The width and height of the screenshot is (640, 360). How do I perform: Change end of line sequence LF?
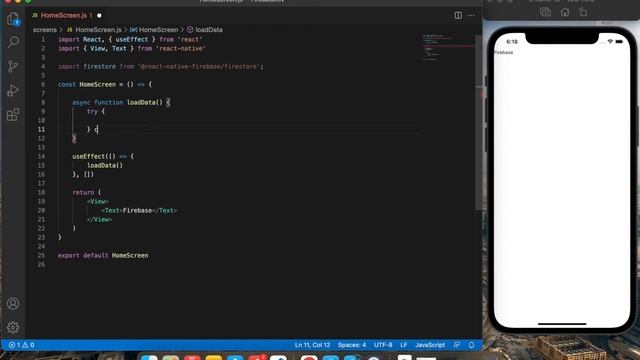(x=404, y=345)
